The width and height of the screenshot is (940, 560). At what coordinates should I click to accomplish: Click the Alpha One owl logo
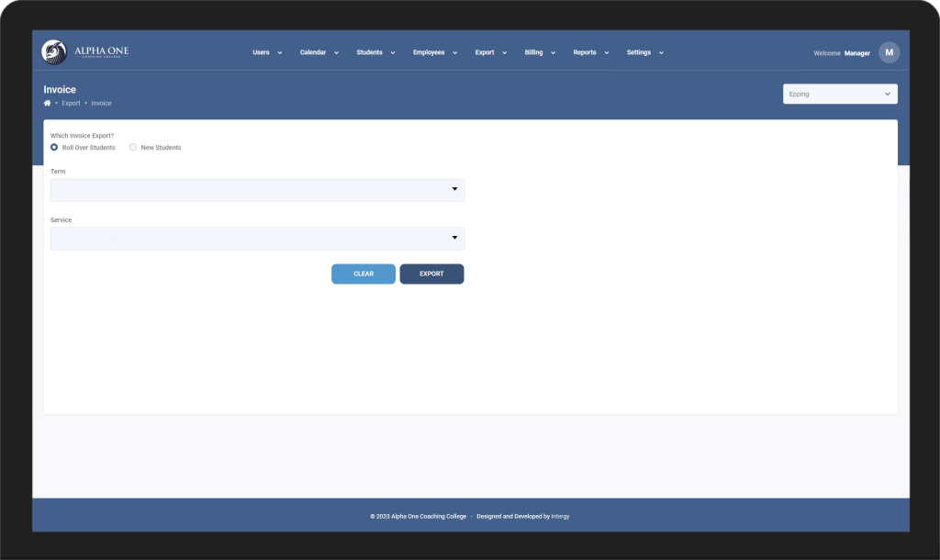(54, 52)
